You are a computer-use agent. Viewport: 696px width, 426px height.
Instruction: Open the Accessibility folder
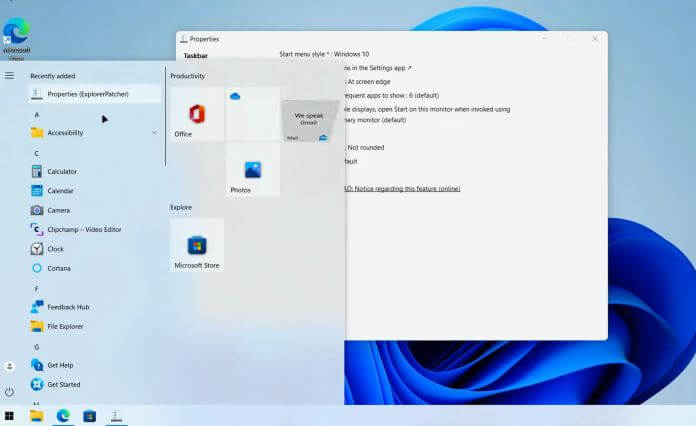tap(95, 133)
